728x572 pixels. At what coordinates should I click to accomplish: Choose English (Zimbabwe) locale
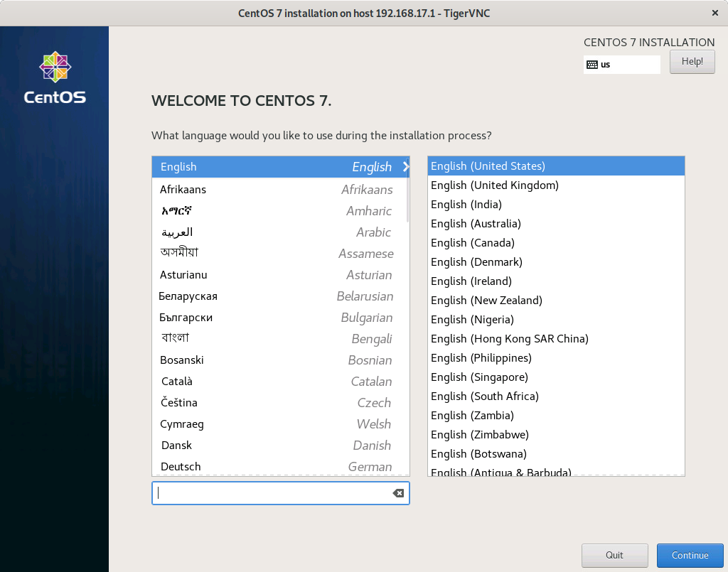point(556,434)
